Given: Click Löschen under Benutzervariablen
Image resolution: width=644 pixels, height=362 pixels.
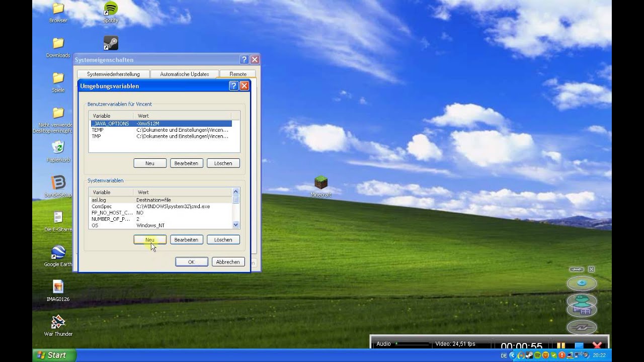Looking at the screenshot, I should coord(223,163).
